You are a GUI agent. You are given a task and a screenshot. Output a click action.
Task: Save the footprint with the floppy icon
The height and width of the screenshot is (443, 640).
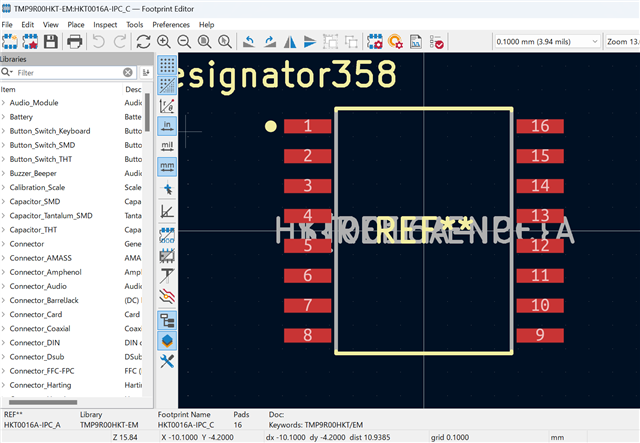point(51,42)
